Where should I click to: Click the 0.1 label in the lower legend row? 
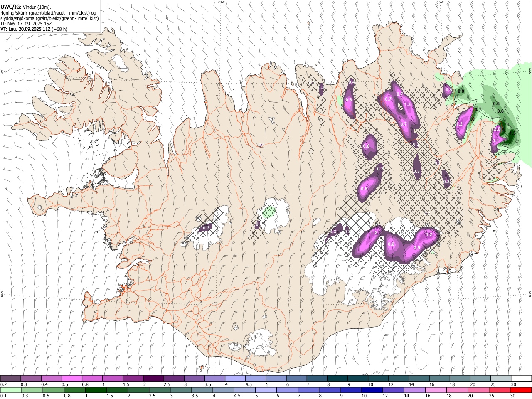[4, 396]
